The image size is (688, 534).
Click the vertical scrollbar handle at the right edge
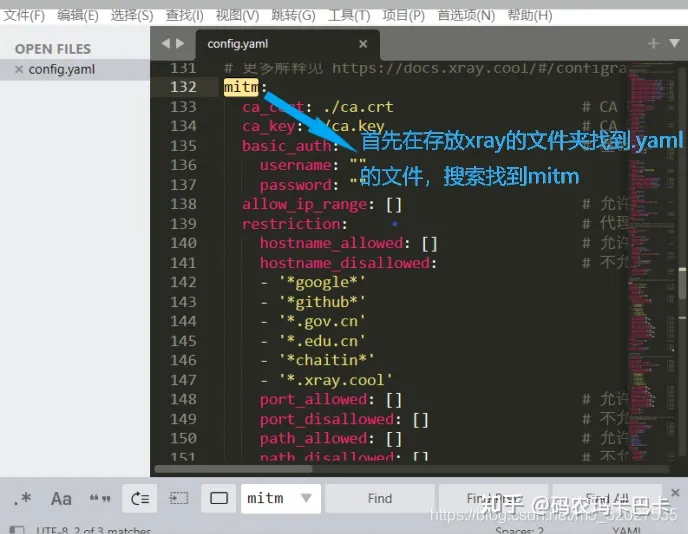[682, 283]
